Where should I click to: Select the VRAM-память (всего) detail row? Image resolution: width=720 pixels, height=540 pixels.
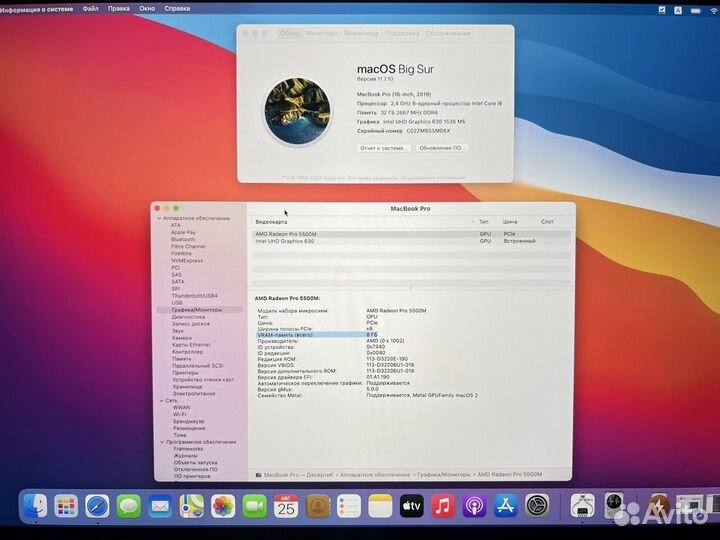[x=317, y=335]
